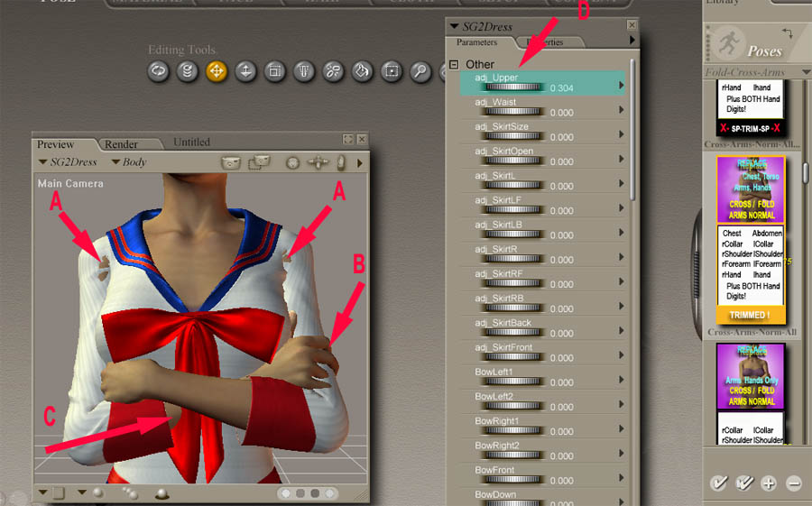Select the X-SP-TRIM-SP-X pose thumbnail
The height and width of the screenshot is (506, 812).
[x=751, y=107]
